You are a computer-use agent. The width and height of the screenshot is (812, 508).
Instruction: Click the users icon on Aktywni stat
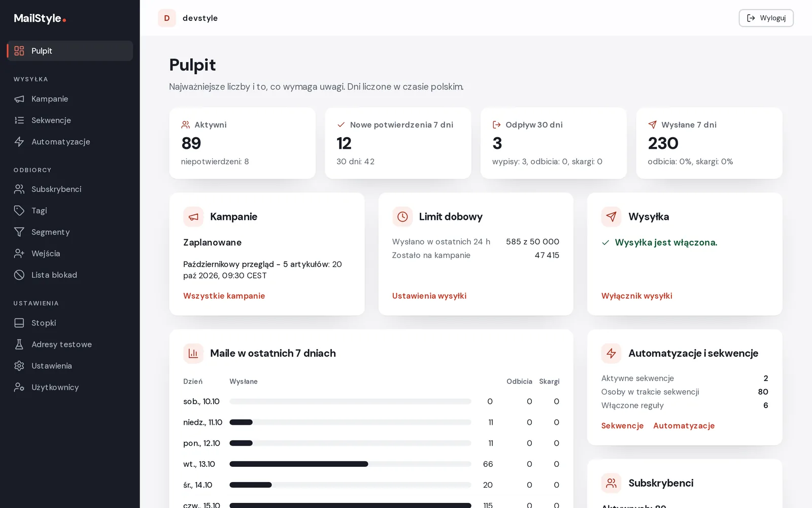click(x=186, y=125)
